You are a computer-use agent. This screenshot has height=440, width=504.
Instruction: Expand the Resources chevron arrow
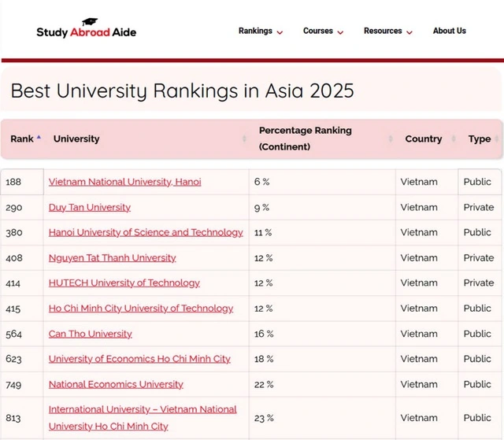[409, 32]
